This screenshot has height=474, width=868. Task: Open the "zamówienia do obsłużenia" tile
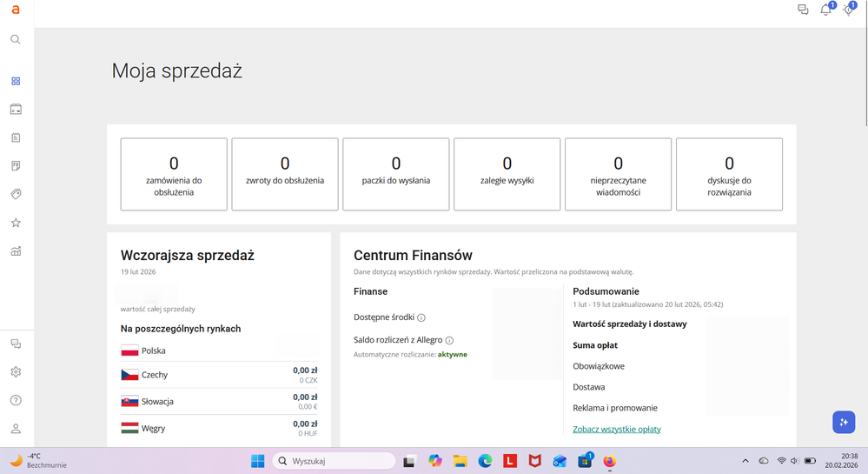(x=174, y=174)
